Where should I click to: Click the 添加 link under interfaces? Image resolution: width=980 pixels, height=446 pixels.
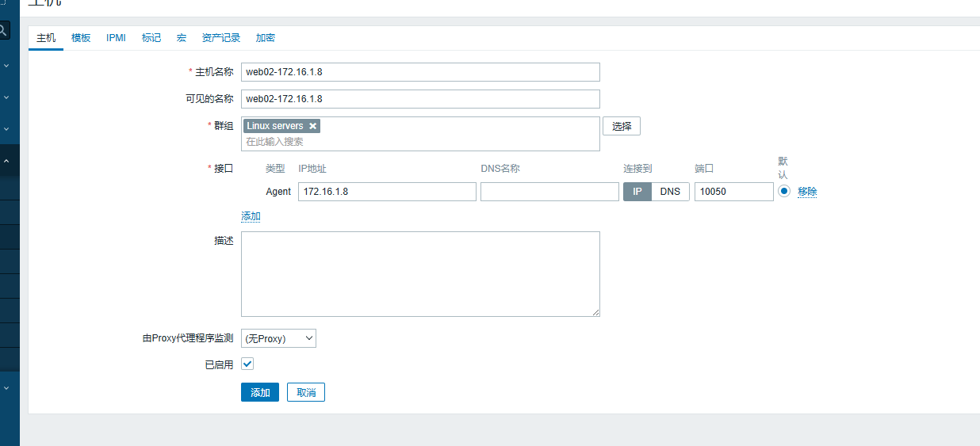tap(251, 216)
